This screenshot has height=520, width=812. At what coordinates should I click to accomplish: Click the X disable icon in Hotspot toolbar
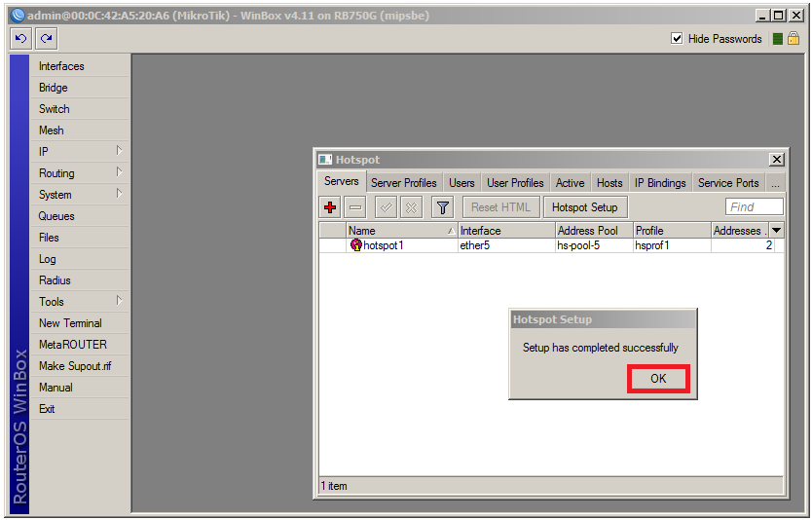(x=411, y=207)
